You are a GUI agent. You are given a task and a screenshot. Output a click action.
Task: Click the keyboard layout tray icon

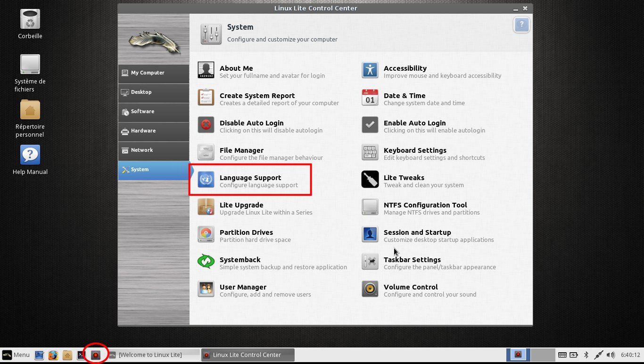(562, 355)
